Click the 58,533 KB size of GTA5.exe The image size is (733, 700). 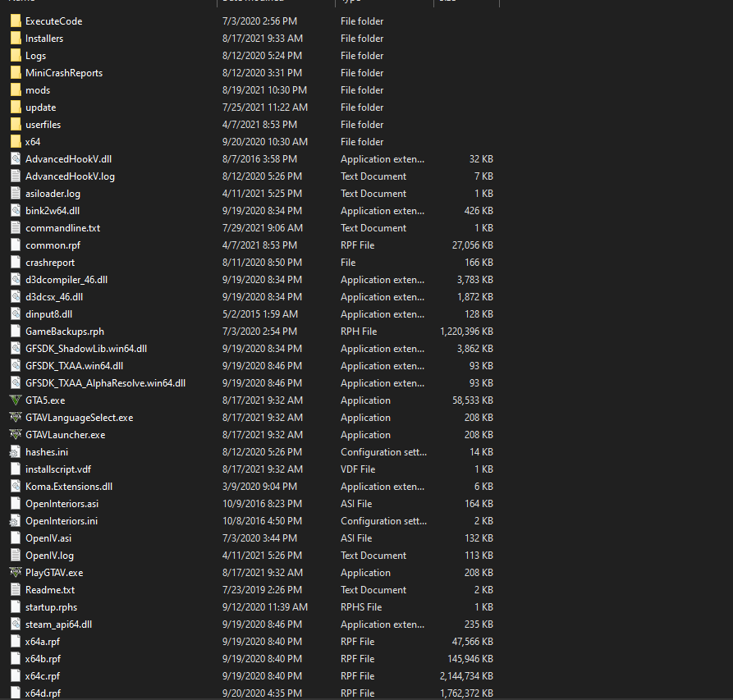point(473,400)
